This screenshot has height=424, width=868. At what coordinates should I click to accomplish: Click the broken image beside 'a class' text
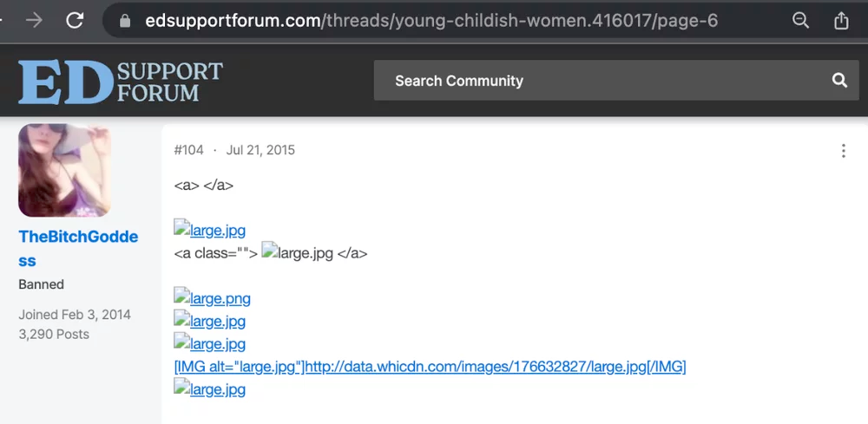pyautogui.click(x=297, y=252)
